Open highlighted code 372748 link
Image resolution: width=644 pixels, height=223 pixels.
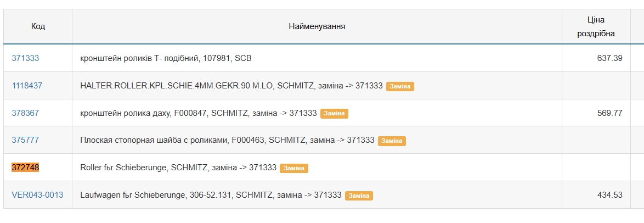[25, 168]
